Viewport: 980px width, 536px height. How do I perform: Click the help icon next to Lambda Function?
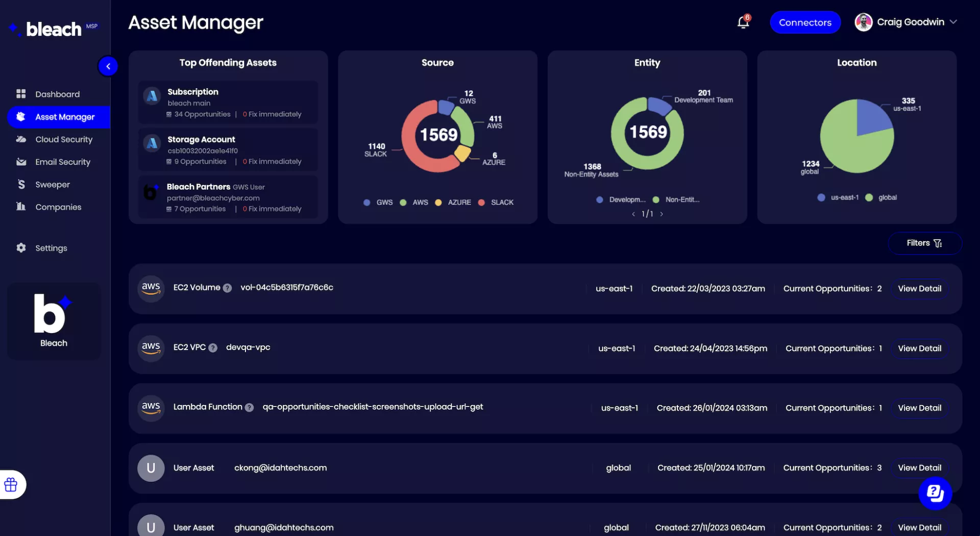[249, 407]
